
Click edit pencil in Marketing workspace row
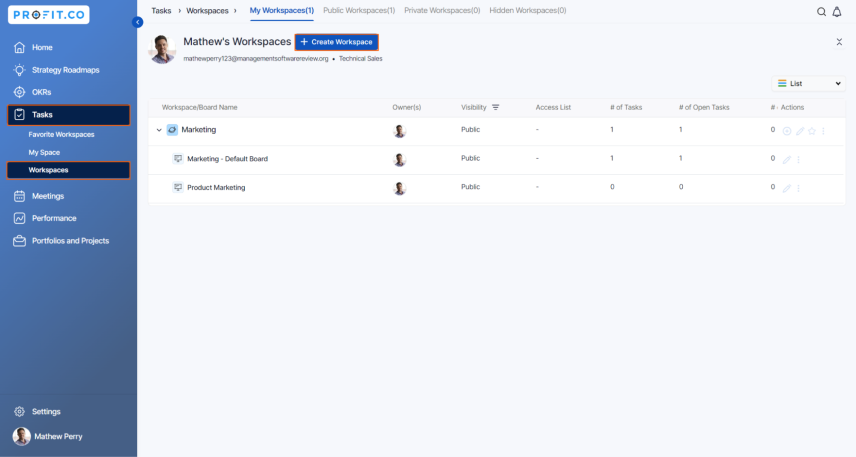click(x=800, y=131)
